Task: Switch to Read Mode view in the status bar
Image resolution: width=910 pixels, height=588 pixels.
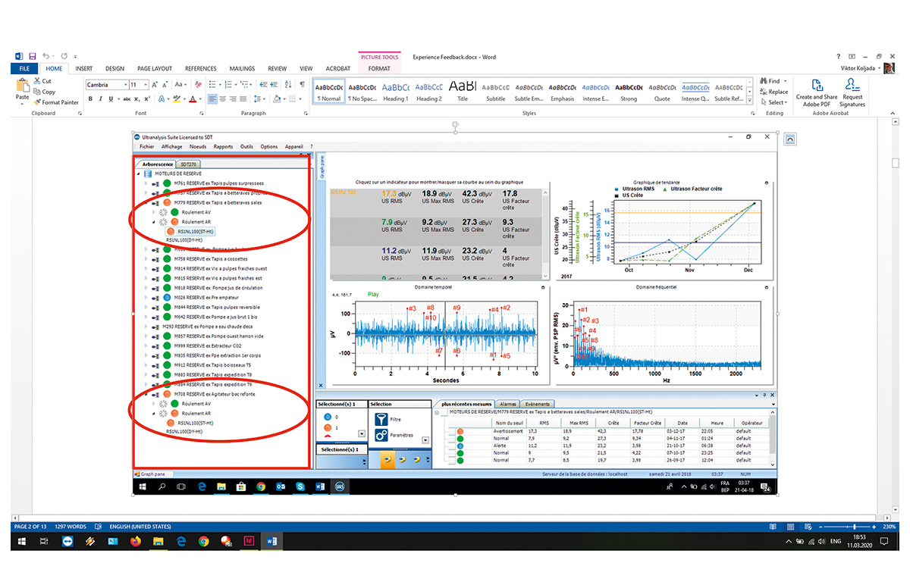Action: click(x=773, y=527)
